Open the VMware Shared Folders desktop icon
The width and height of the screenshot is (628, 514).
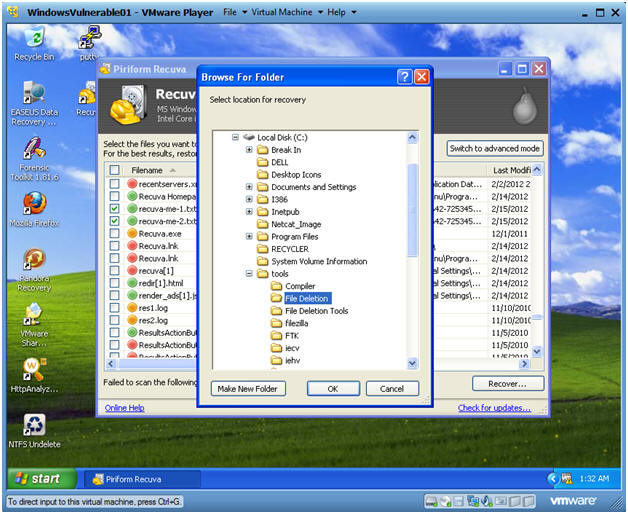(34, 325)
